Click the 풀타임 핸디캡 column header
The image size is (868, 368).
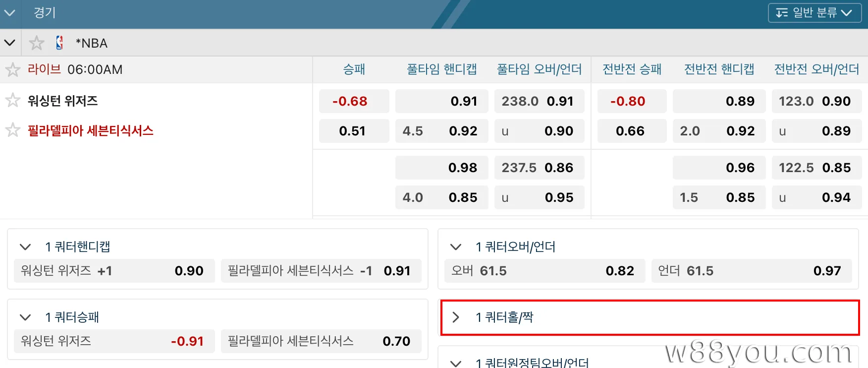click(441, 69)
